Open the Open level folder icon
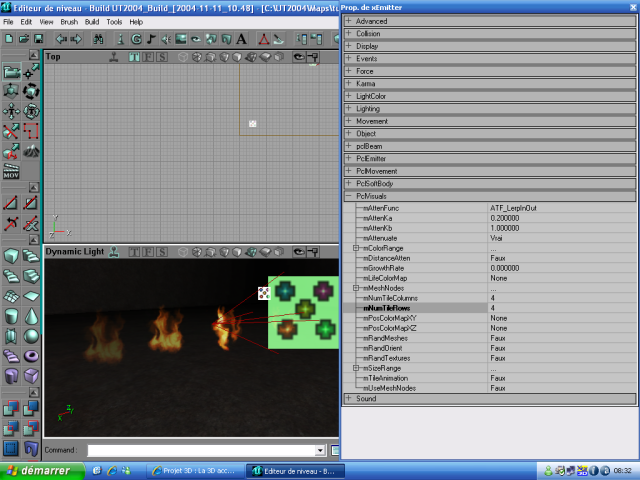 pos(23,39)
